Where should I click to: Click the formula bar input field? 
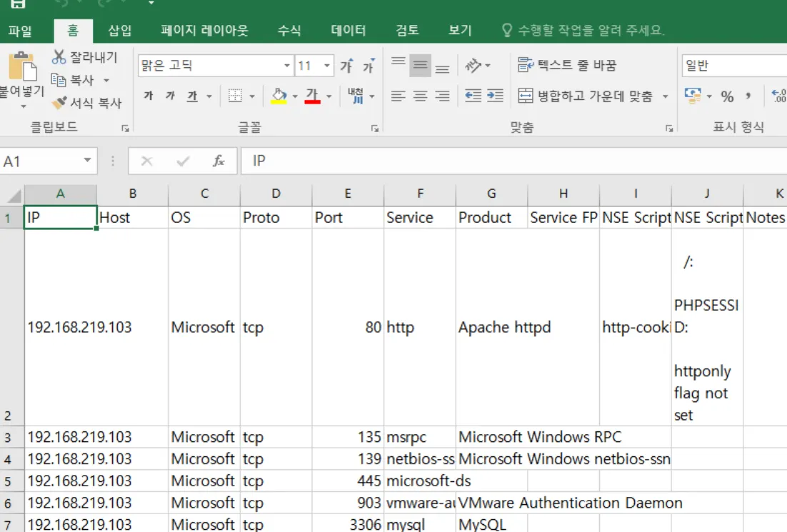click(514, 161)
